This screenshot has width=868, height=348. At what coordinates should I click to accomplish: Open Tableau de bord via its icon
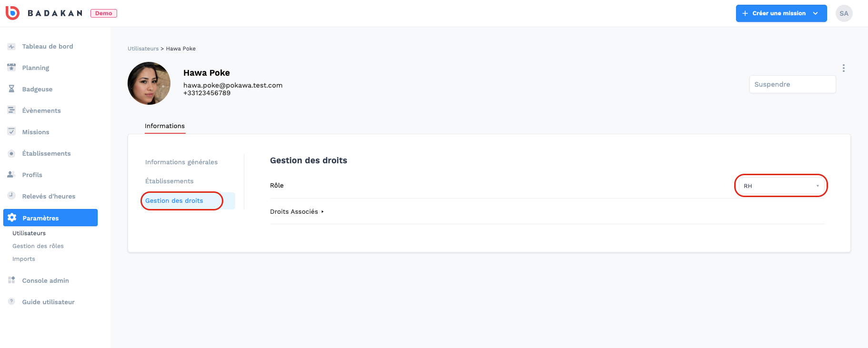point(11,47)
